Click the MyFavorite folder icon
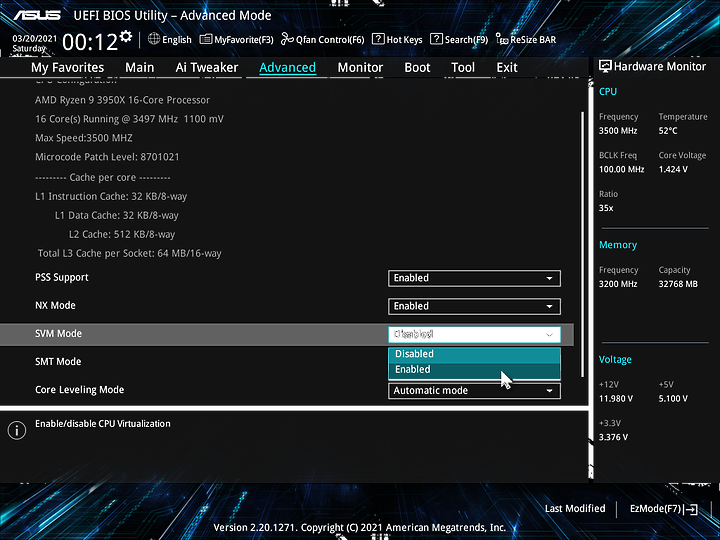The height and width of the screenshot is (540, 720). (206, 39)
